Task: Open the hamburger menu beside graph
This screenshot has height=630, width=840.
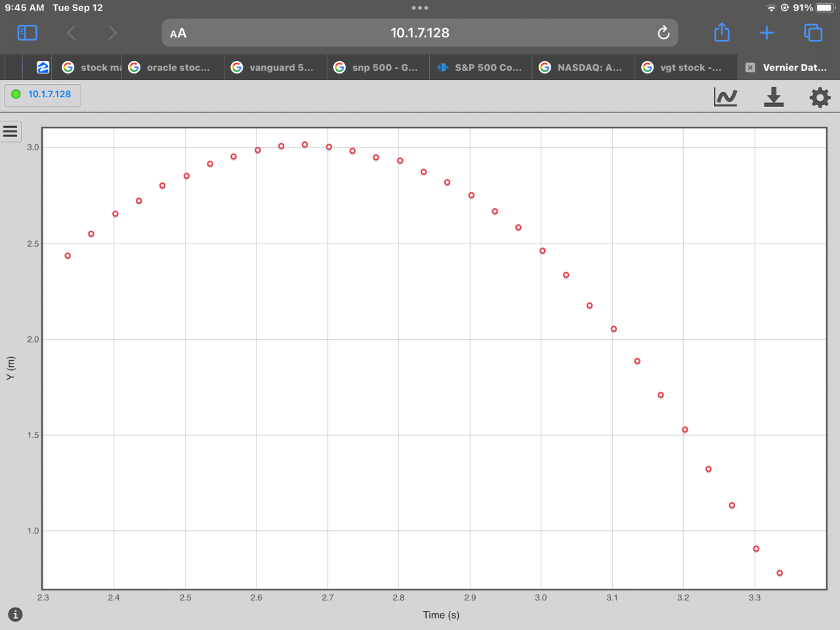Action: [10, 131]
